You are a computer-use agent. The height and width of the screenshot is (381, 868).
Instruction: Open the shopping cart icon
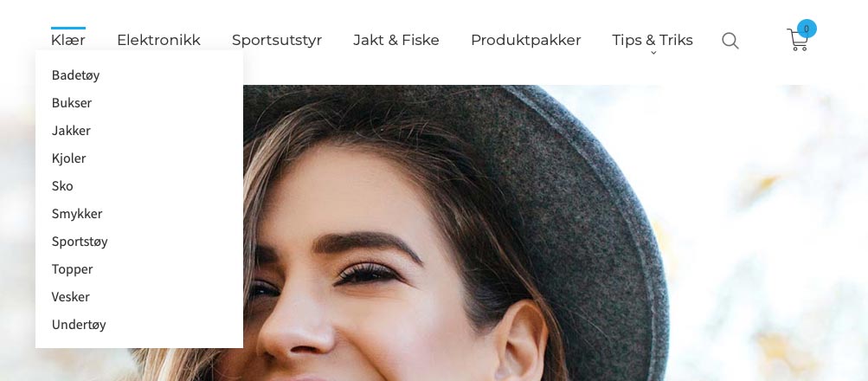point(797,41)
